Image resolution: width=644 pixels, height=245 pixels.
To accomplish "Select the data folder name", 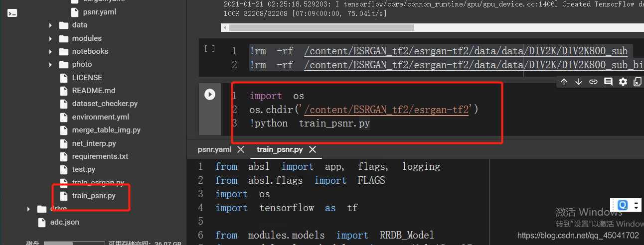I will coord(80,25).
